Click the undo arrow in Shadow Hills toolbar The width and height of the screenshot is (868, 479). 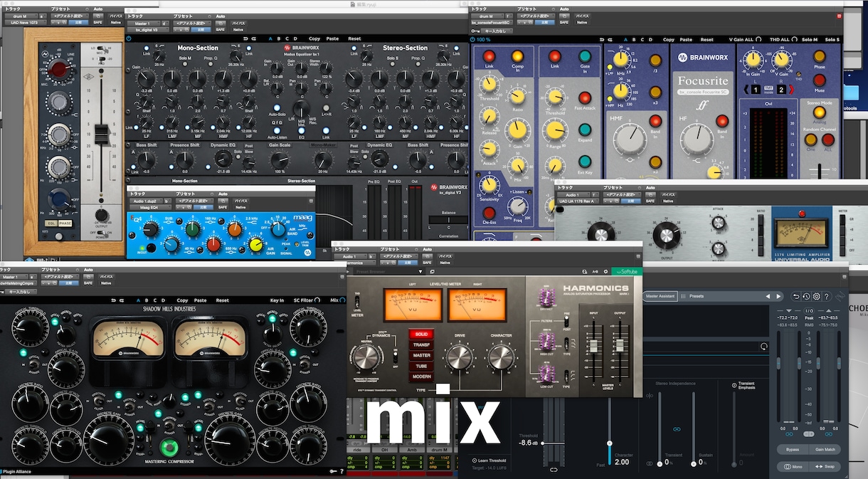113,300
